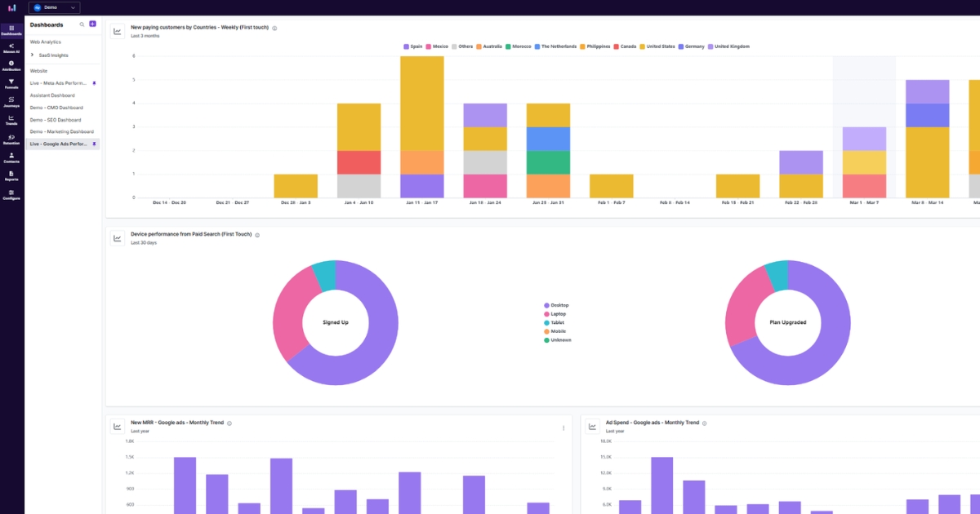Click chart icon of Device performance widget

point(118,238)
